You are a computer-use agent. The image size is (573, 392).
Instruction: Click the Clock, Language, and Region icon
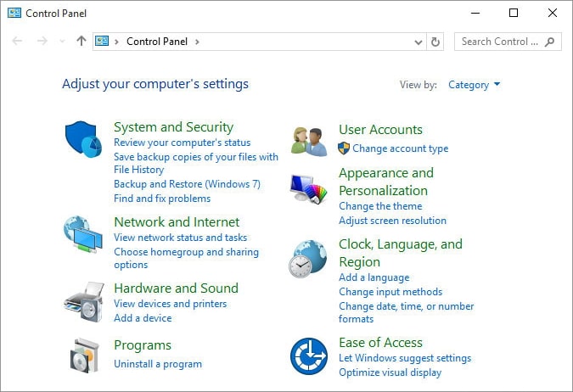coord(309,259)
